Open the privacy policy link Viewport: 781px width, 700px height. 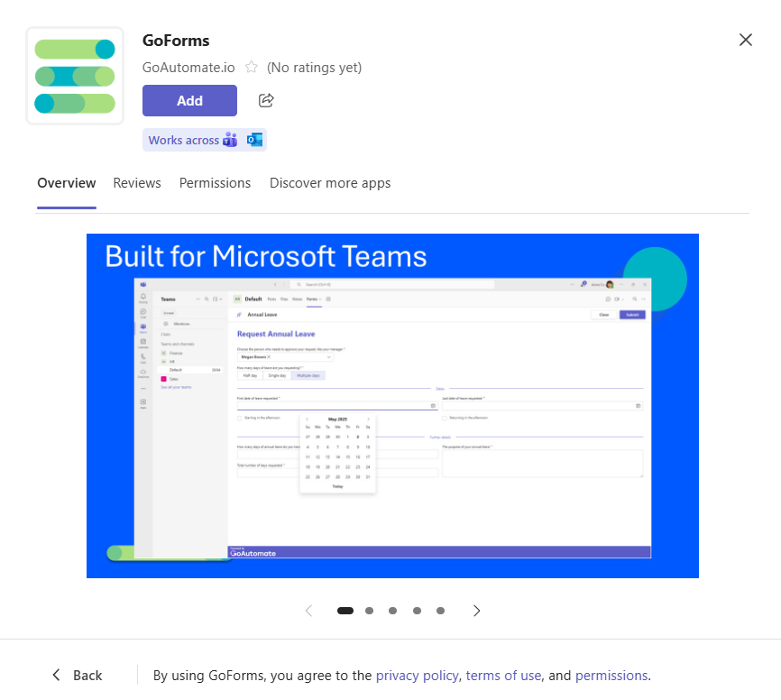(418, 675)
